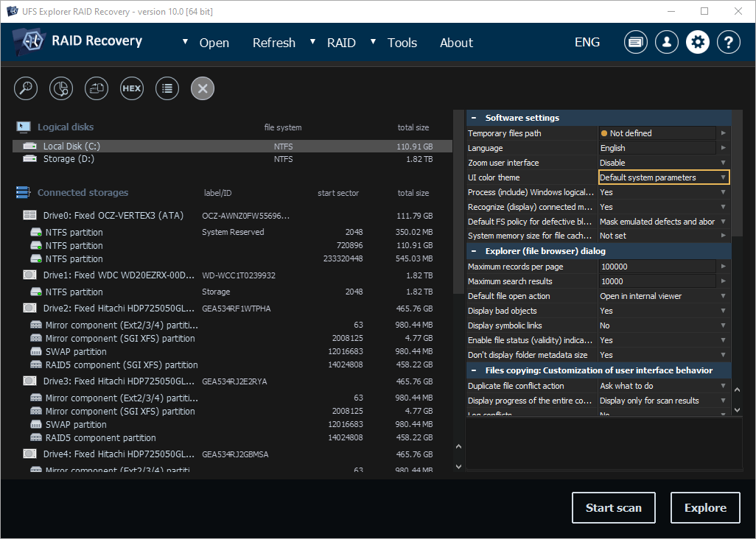Click the Storage (D:) drive icon
The width and height of the screenshot is (756, 539).
(30, 158)
